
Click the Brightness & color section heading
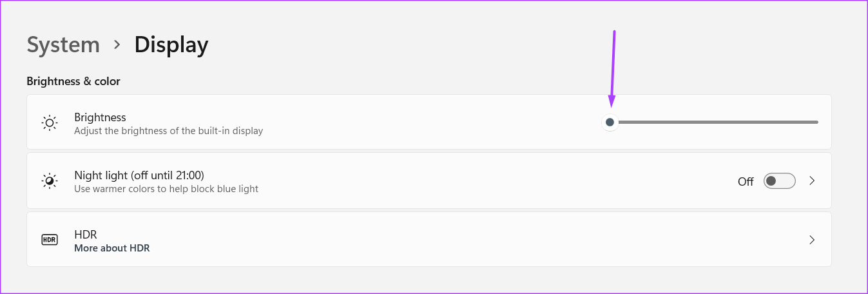(73, 82)
